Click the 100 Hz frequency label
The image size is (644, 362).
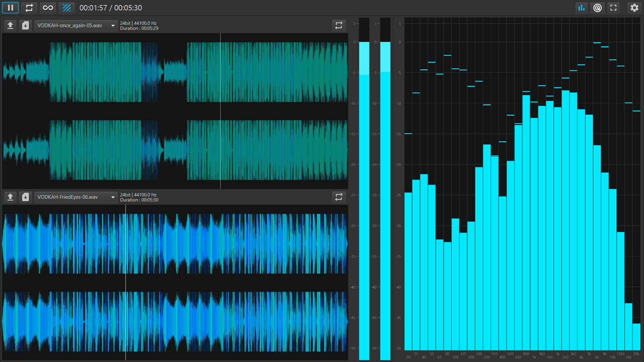point(455,357)
